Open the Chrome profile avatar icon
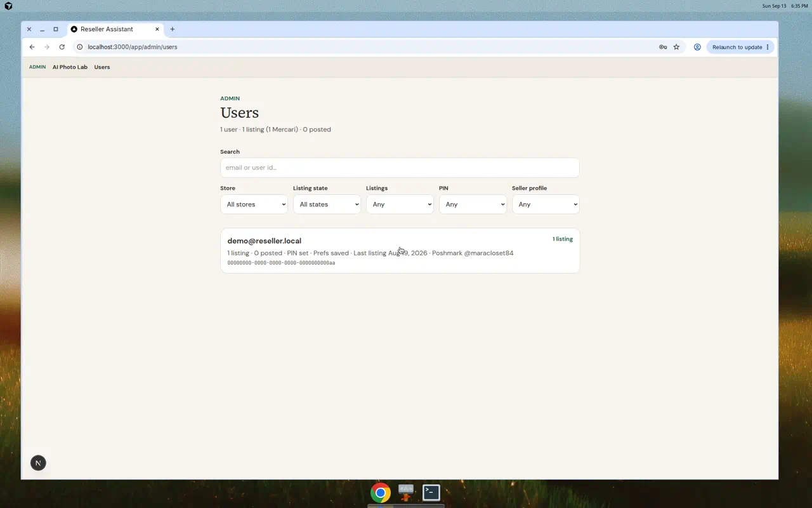The height and width of the screenshot is (508, 812). [x=697, y=47]
